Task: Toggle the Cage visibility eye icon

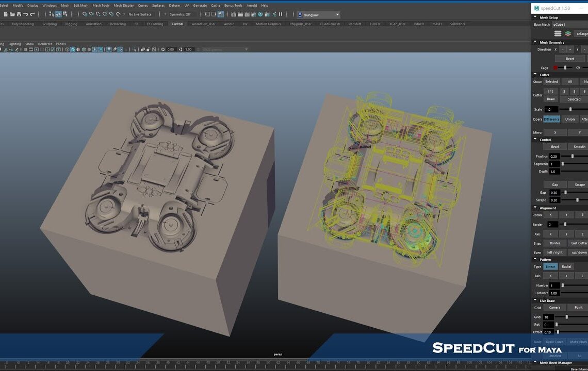Action: pyautogui.click(x=578, y=68)
